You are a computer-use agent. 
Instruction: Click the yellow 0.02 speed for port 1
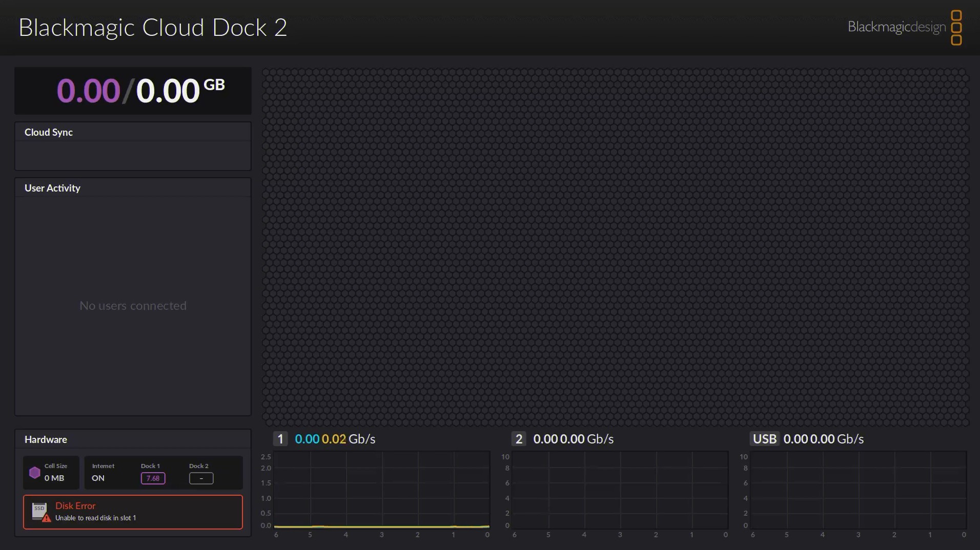tap(334, 439)
